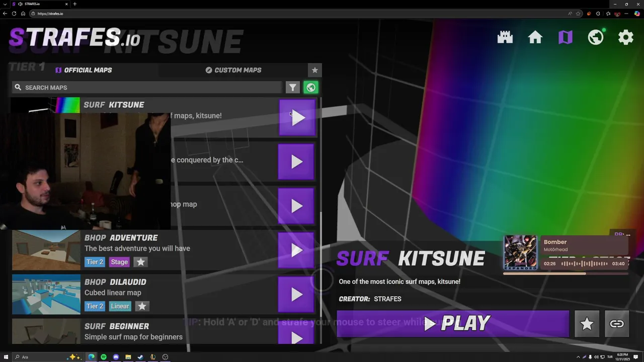
Task: Play the map described 'conquered by the c...'
Action: tap(296, 162)
